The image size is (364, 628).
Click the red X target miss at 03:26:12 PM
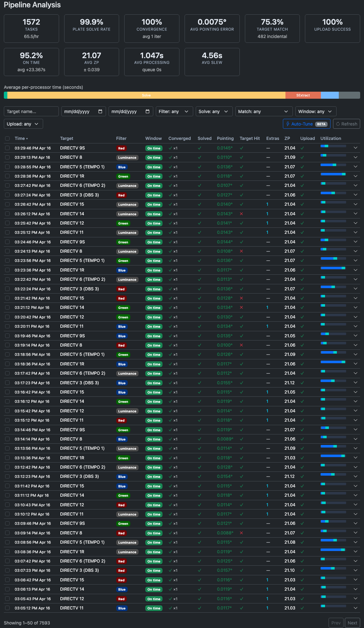click(241, 214)
